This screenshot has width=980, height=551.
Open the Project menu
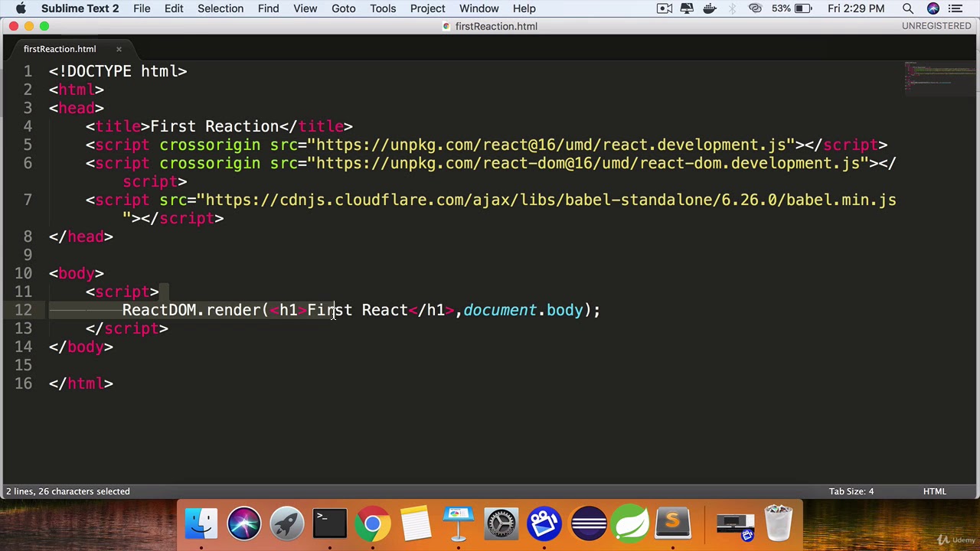(427, 8)
